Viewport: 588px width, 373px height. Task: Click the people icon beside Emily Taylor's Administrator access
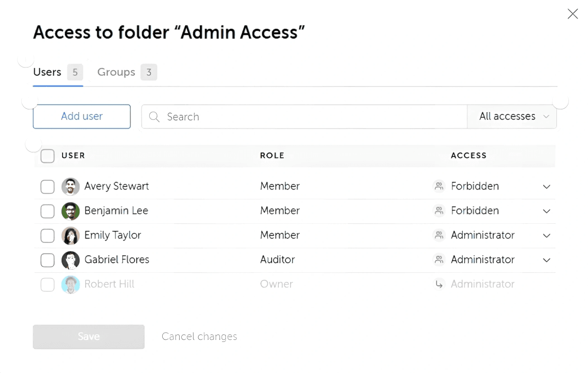click(439, 235)
